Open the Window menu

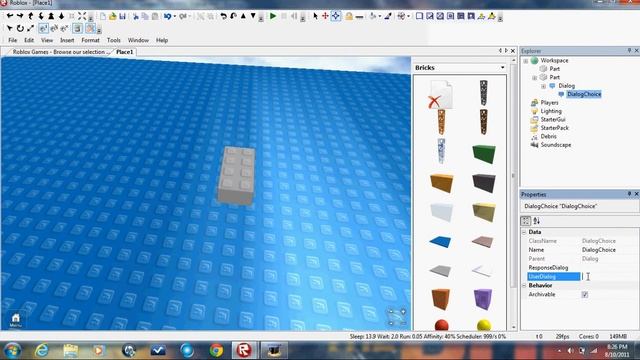[138, 40]
